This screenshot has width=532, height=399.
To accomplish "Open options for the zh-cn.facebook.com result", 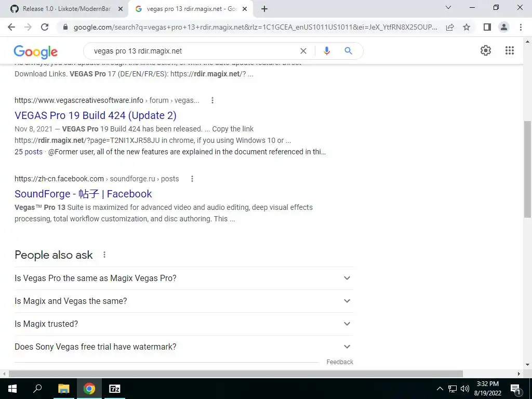I will (x=192, y=179).
